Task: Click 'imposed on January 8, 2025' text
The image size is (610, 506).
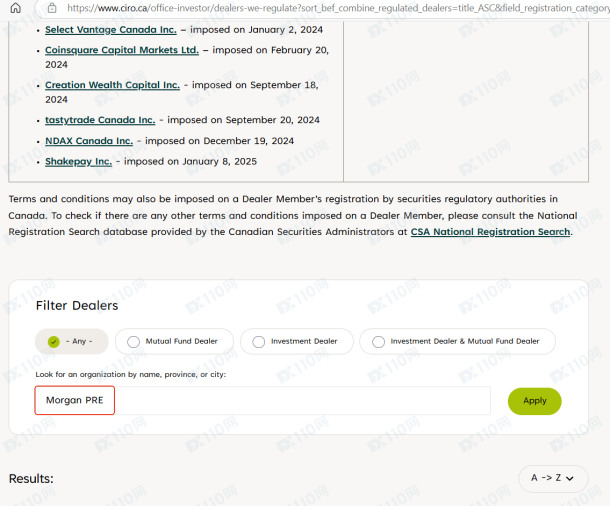Action: 190,161
